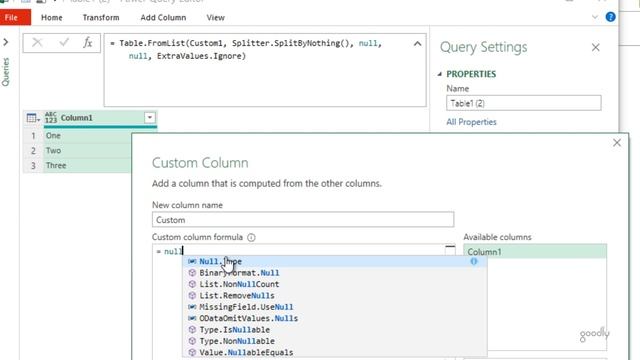The height and width of the screenshot is (360, 640).
Task: Choose Null.Type from the suggestions
Action: [334, 261]
